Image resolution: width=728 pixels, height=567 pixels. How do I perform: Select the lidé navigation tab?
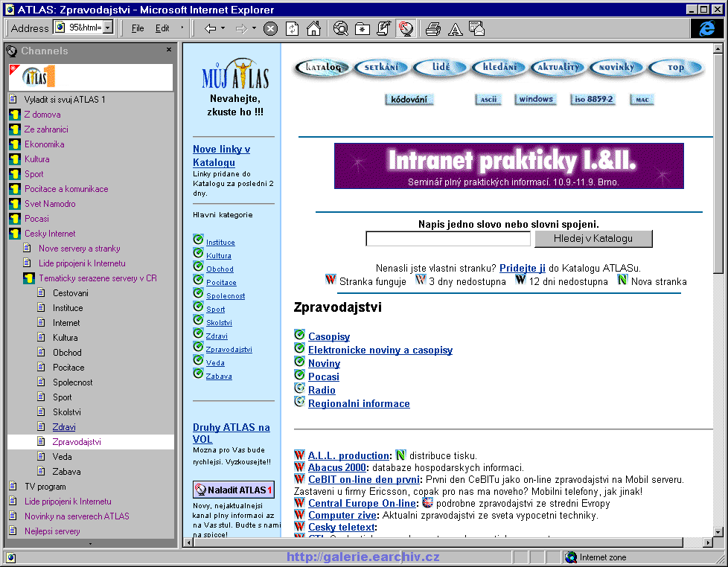tap(440, 67)
